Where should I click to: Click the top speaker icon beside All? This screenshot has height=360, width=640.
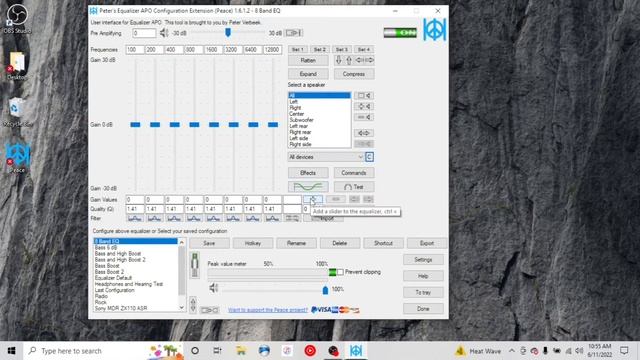point(364,96)
